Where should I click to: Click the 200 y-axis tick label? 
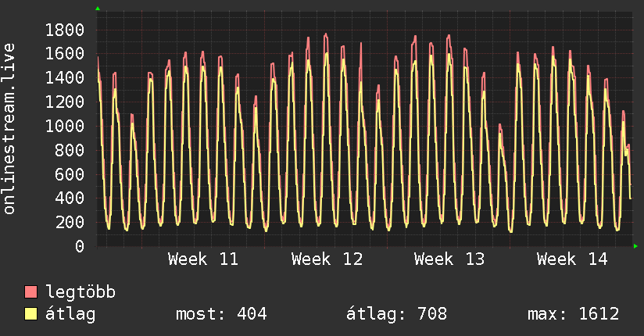[70, 222]
